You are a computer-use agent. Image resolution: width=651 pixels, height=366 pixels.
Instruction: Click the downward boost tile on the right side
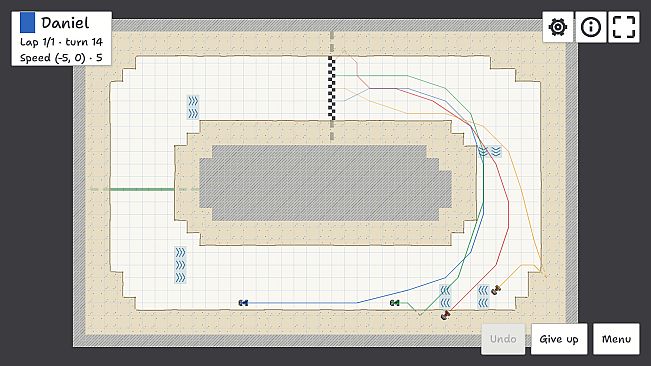pos(489,151)
